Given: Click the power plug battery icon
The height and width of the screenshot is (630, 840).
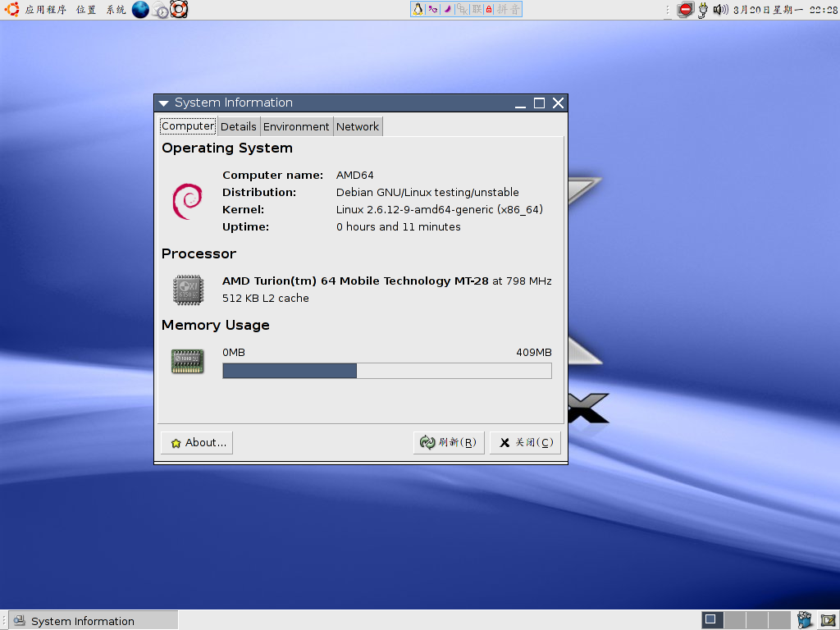Looking at the screenshot, I should pyautogui.click(x=703, y=10).
